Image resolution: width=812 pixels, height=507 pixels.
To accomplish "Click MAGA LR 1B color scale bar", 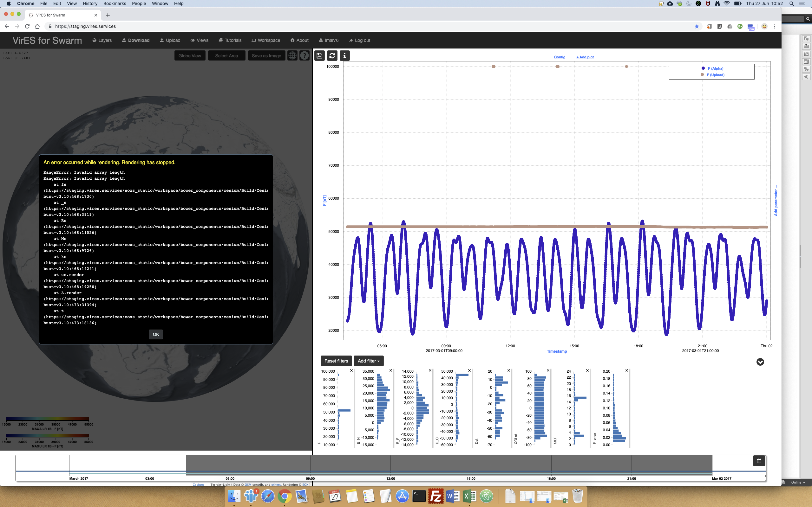I will 47,419.
